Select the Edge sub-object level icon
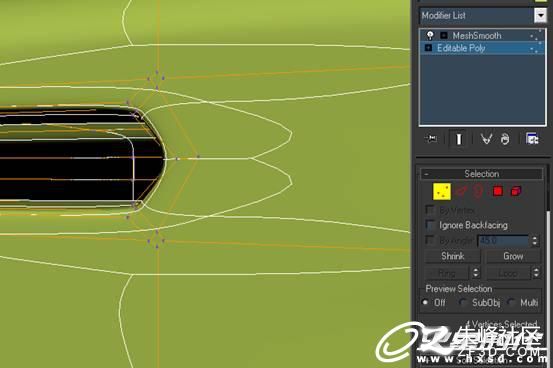This screenshot has width=553, height=368. pyautogui.click(x=461, y=192)
